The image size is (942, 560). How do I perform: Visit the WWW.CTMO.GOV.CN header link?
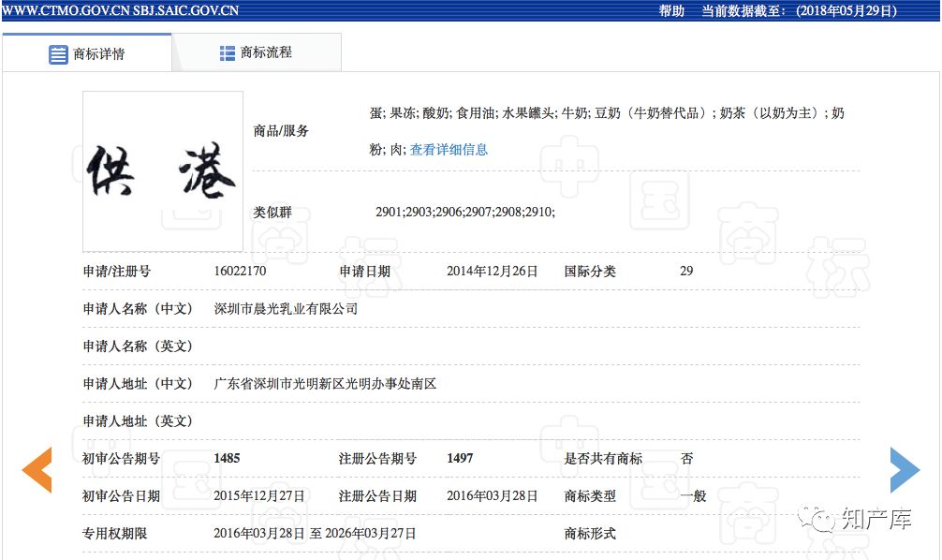[x=65, y=11]
